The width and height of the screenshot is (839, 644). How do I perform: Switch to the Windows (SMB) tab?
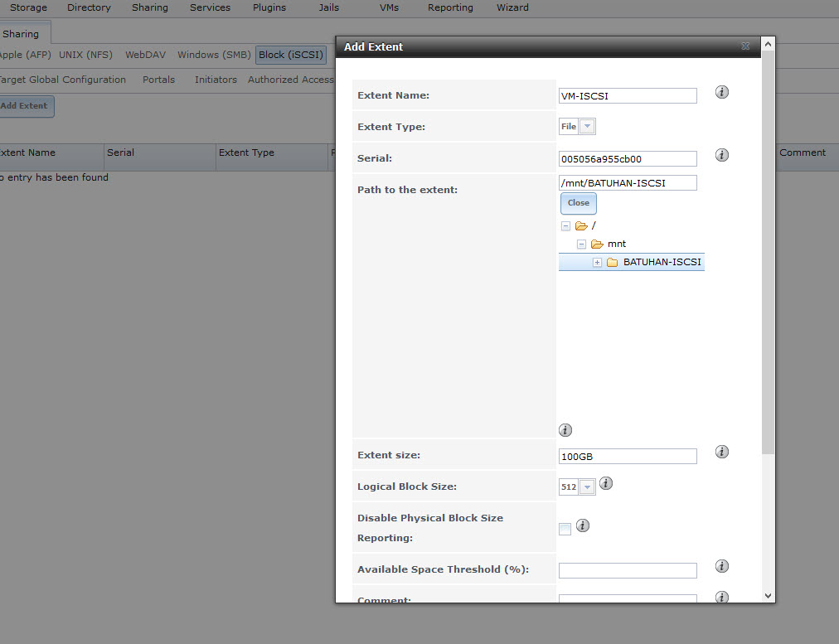click(x=214, y=56)
